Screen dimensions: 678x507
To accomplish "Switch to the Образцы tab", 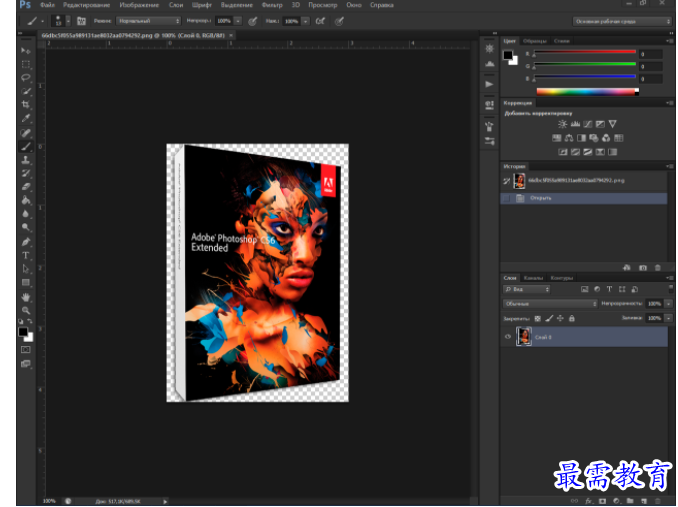I will 535,41.
